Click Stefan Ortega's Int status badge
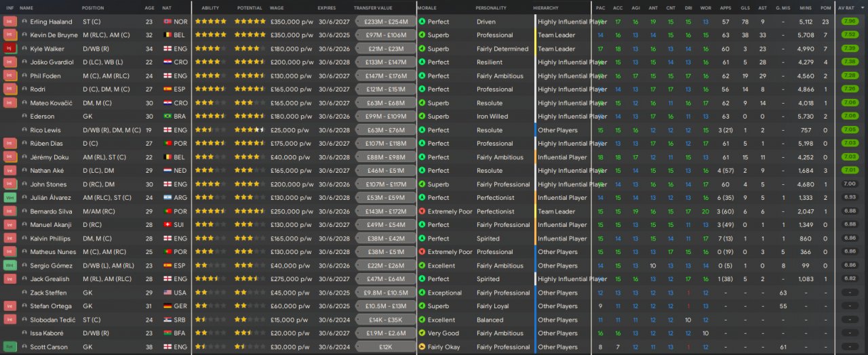868x355 pixels. click(9, 306)
